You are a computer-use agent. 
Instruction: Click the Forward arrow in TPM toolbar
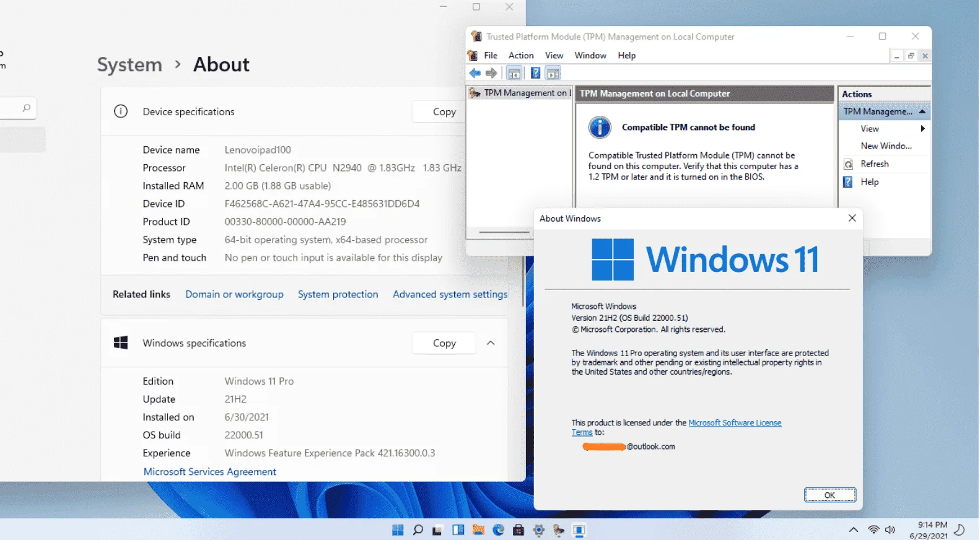click(x=491, y=73)
